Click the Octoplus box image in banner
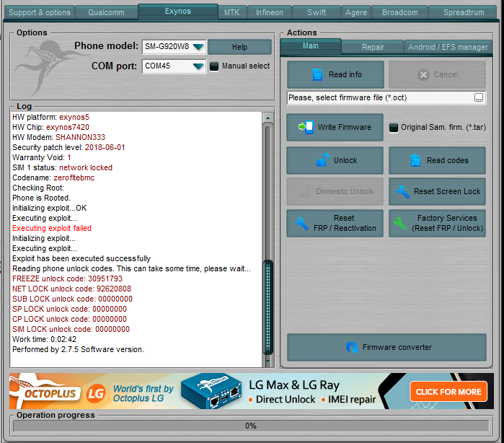 tap(211, 391)
